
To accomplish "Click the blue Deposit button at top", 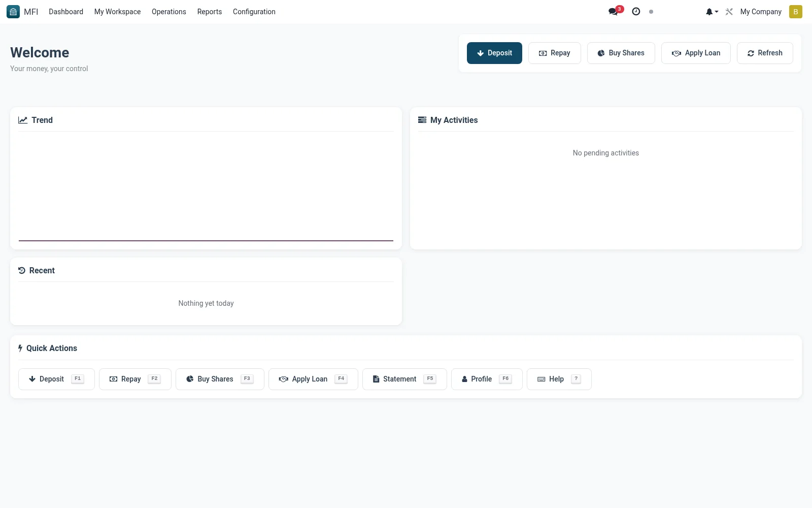I will coord(494,53).
